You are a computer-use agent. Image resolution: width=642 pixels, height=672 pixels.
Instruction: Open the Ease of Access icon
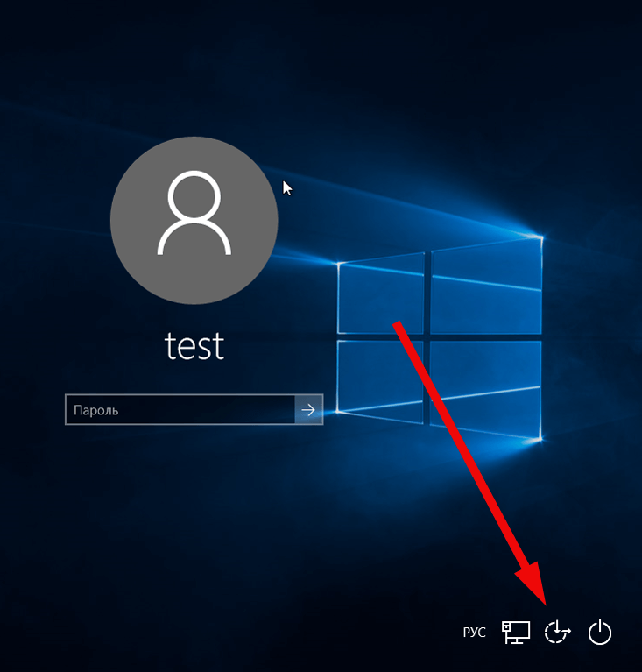click(557, 632)
